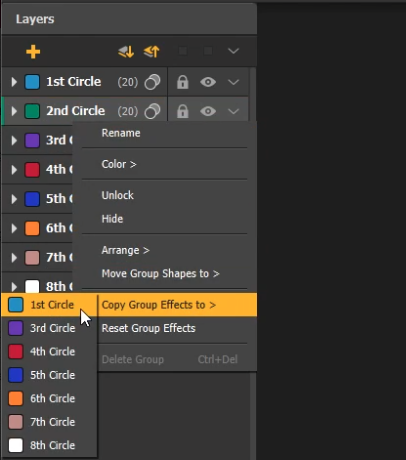Hide the 1st Circle layer via eye
The width and height of the screenshot is (406, 460).
(208, 82)
